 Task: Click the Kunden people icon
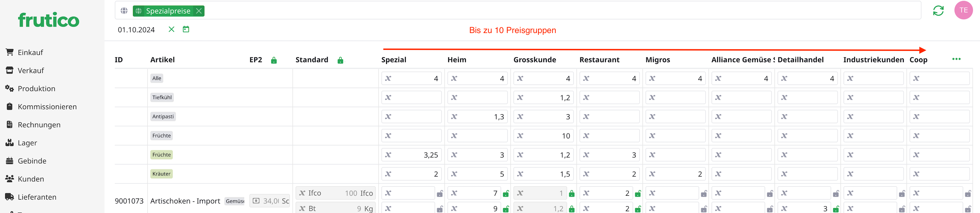(x=9, y=179)
